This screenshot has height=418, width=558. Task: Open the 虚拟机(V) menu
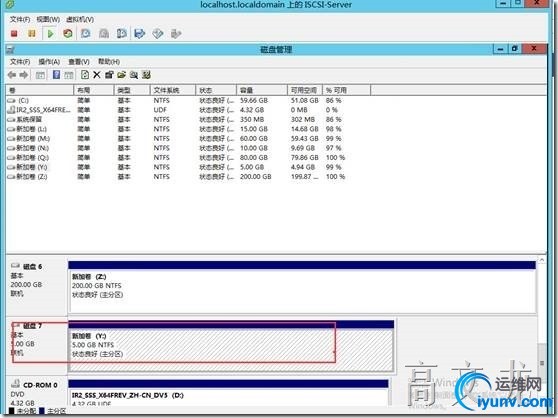point(80,19)
